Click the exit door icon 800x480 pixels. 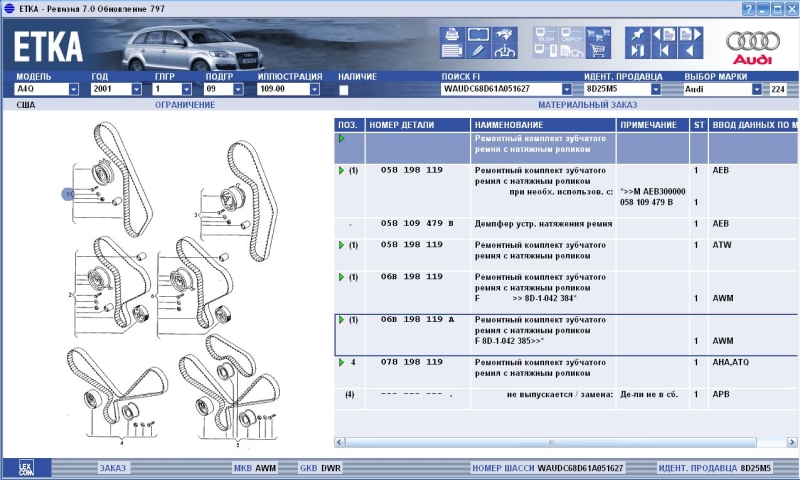[638, 51]
